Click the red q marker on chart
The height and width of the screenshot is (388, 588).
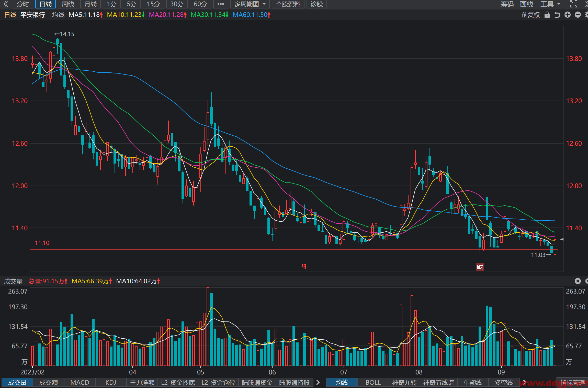pyautogui.click(x=304, y=266)
